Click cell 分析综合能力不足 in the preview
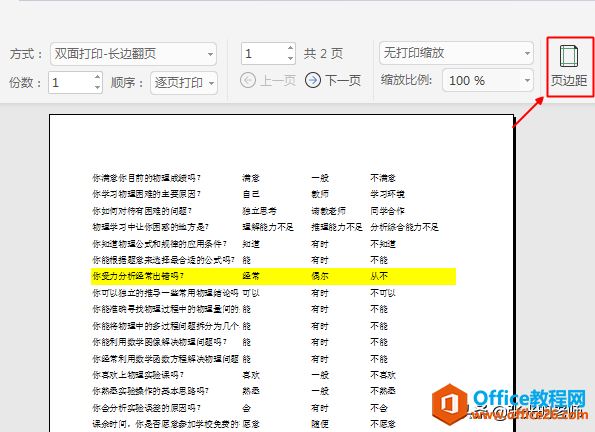The image size is (595, 432). [x=405, y=227]
